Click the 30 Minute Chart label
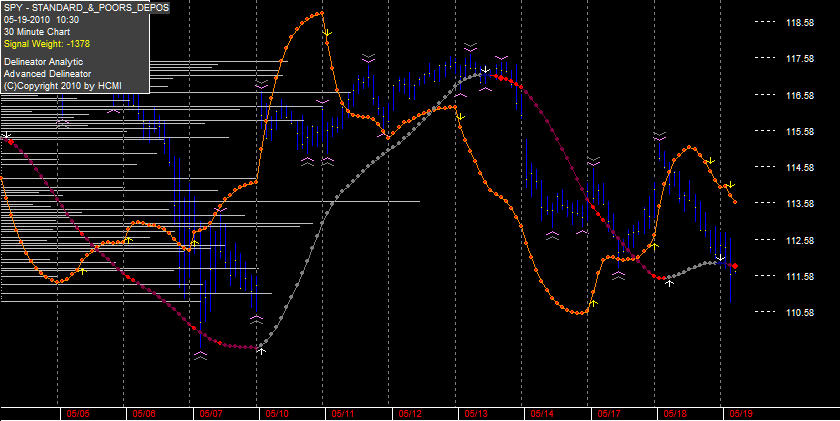Viewport: 840px width, 421px height. (34, 32)
